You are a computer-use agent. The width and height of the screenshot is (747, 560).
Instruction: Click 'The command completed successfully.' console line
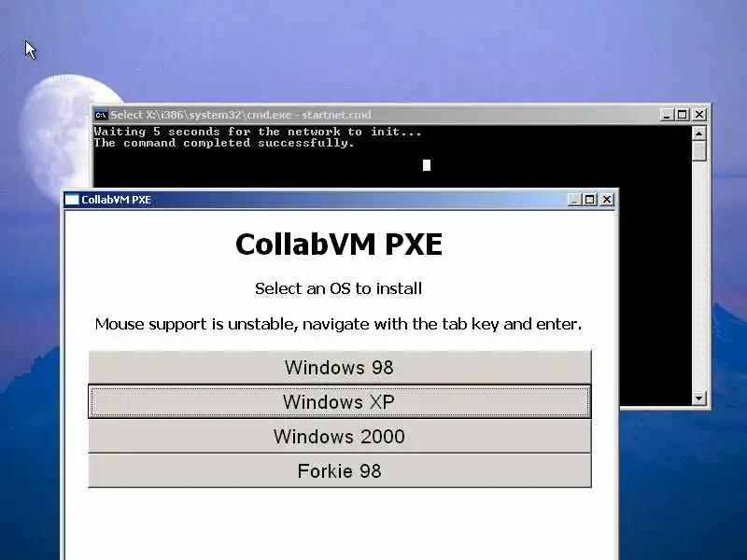click(x=224, y=143)
